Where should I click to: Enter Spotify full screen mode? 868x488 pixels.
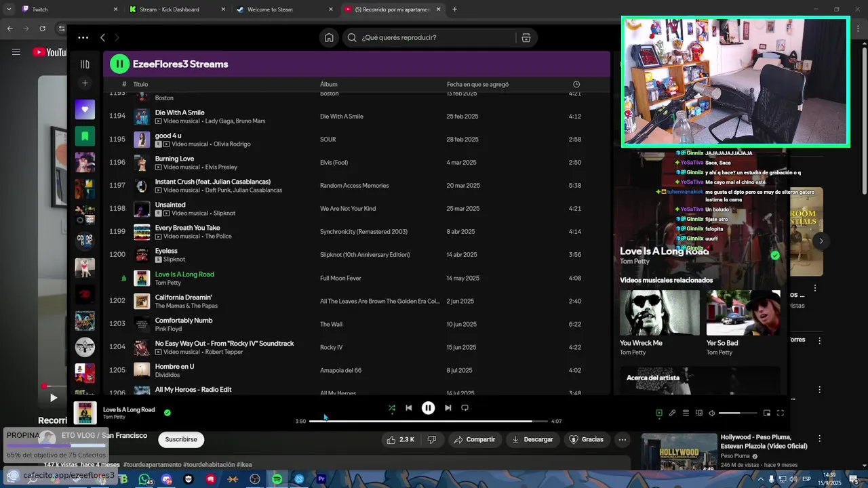point(781,413)
